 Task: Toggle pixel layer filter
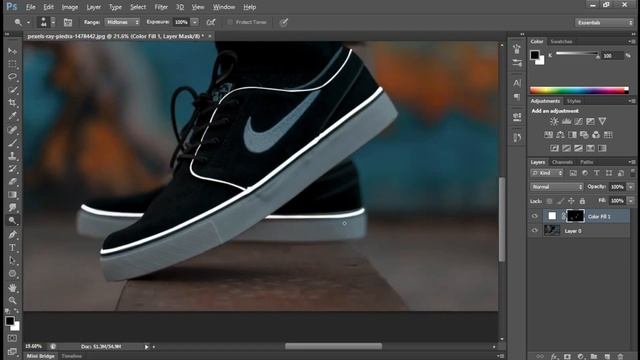(x=573, y=173)
